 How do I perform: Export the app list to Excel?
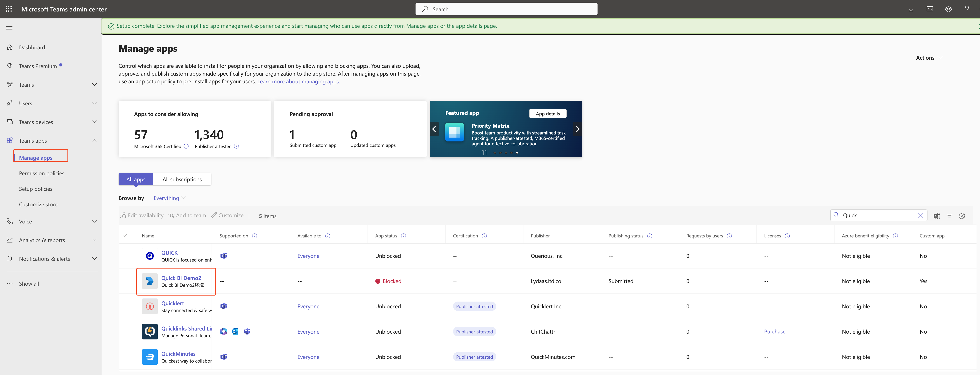[x=937, y=216]
